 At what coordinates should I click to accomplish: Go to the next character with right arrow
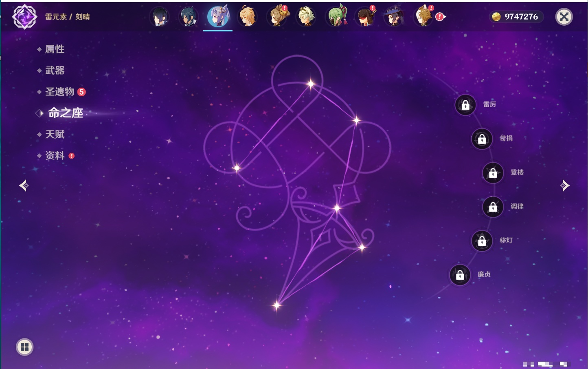pyautogui.click(x=565, y=186)
